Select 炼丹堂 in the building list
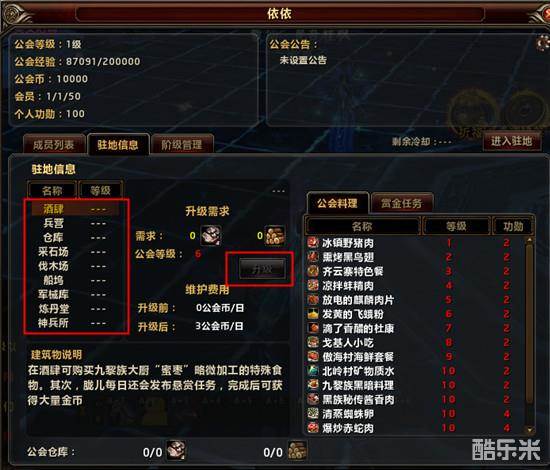 [x=54, y=309]
